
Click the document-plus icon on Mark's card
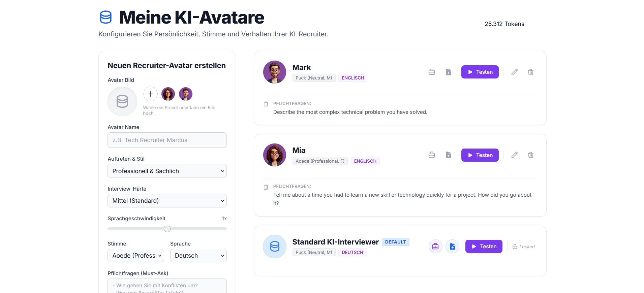pyautogui.click(x=449, y=72)
